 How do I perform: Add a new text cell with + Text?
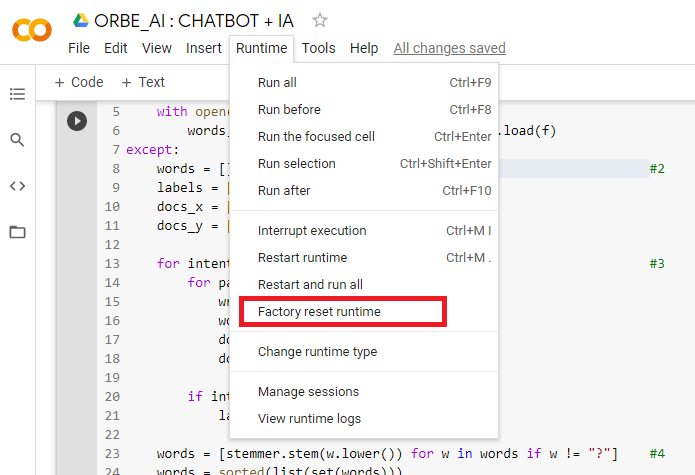143,82
